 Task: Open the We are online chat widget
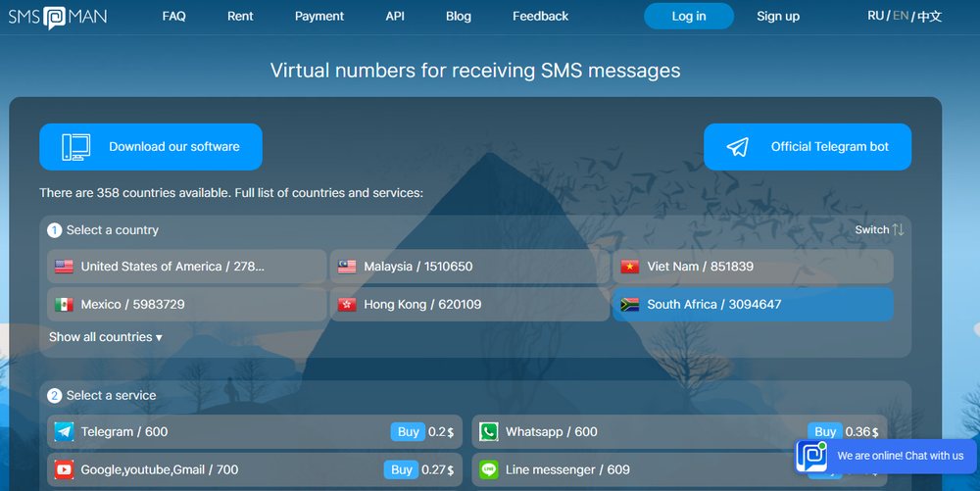tap(886, 456)
